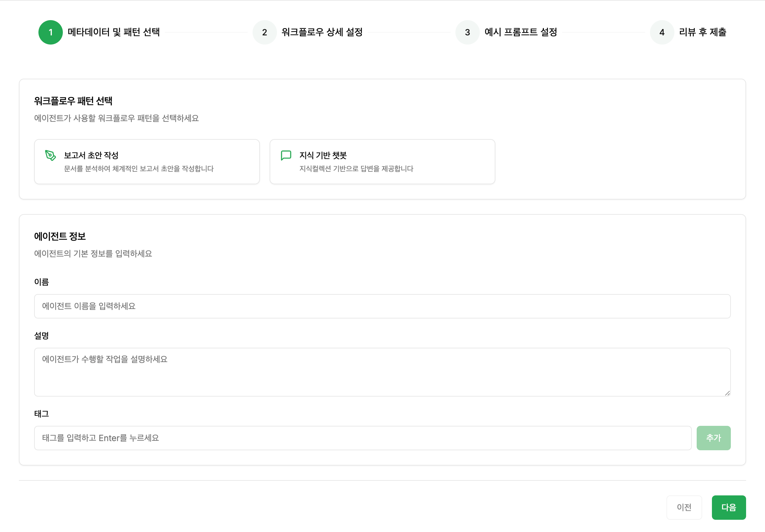
Task: Go to 워크플로우 상세 설정 step
Action: [x=322, y=32]
